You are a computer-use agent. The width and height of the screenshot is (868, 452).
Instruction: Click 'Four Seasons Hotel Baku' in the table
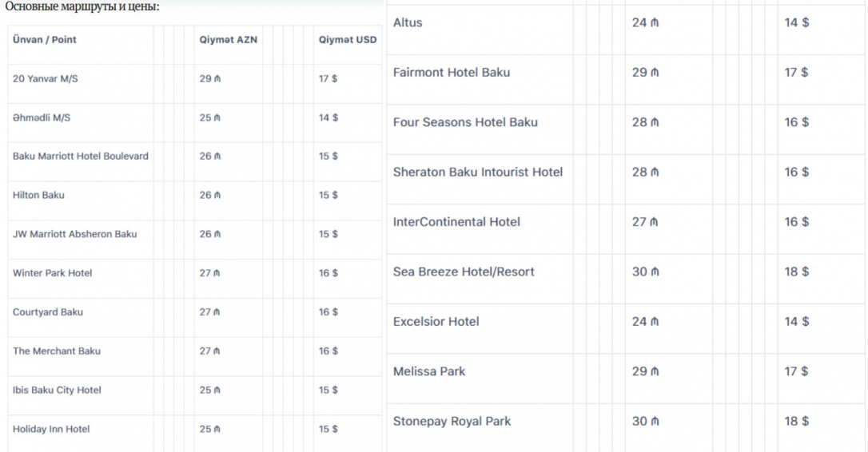pos(465,122)
